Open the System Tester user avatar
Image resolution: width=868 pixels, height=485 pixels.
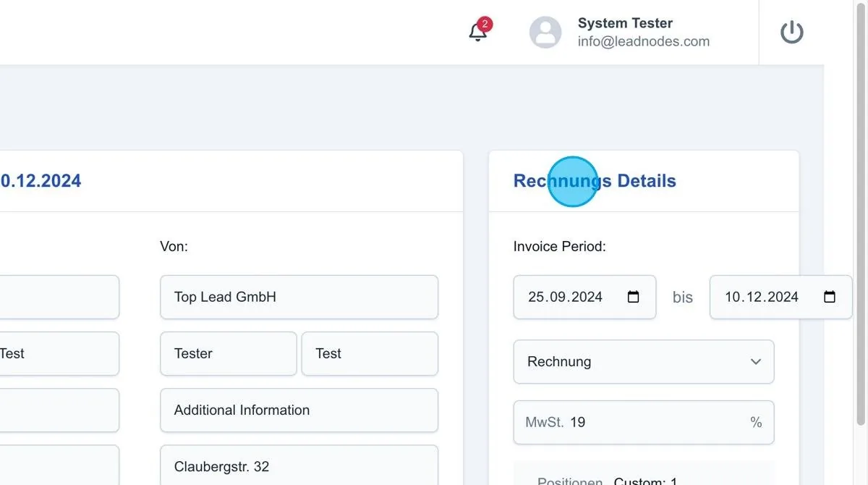coord(545,32)
